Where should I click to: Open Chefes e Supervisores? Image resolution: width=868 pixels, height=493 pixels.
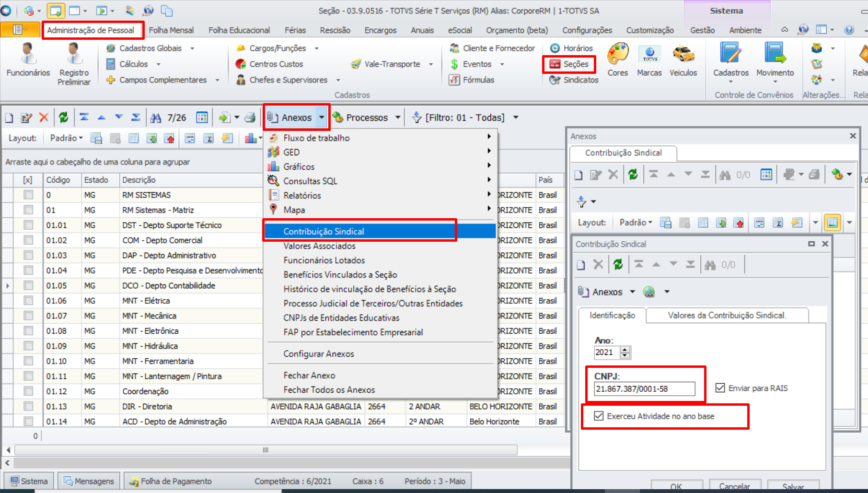(x=282, y=80)
